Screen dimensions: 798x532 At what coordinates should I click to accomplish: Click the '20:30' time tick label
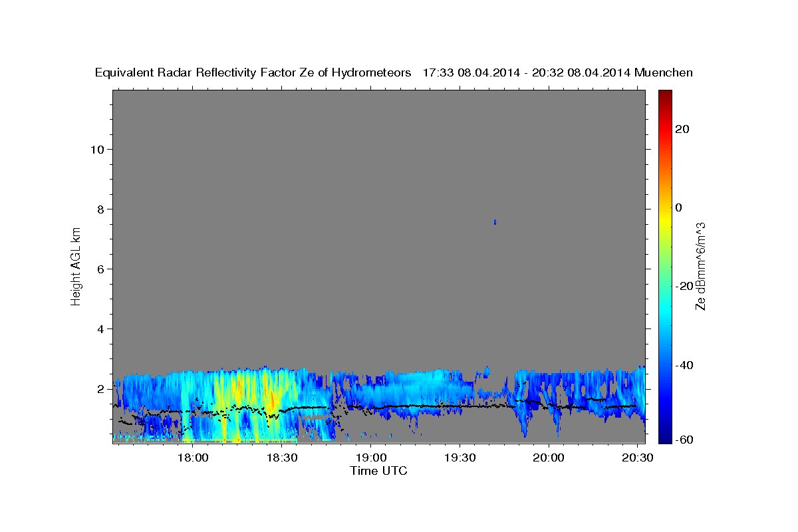tap(638, 458)
